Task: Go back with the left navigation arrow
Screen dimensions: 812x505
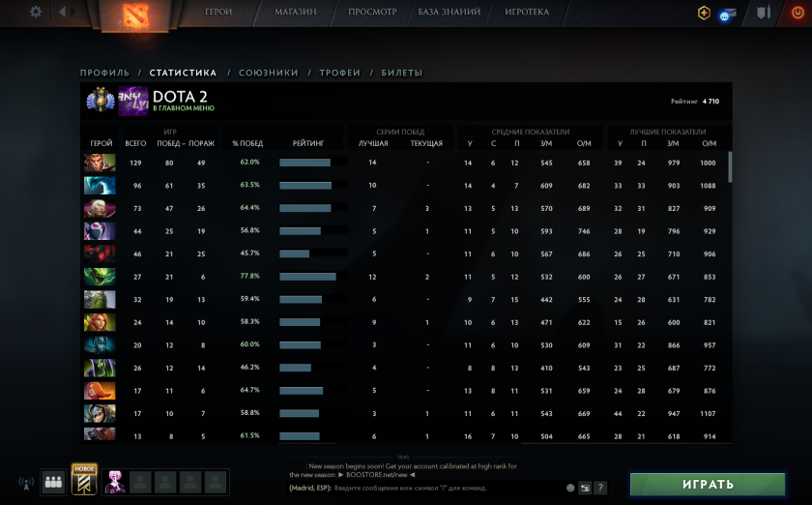Action: click(x=62, y=12)
